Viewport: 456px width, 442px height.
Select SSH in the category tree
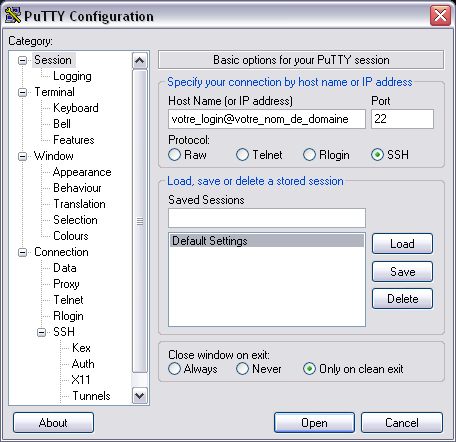pyautogui.click(x=64, y=332)
